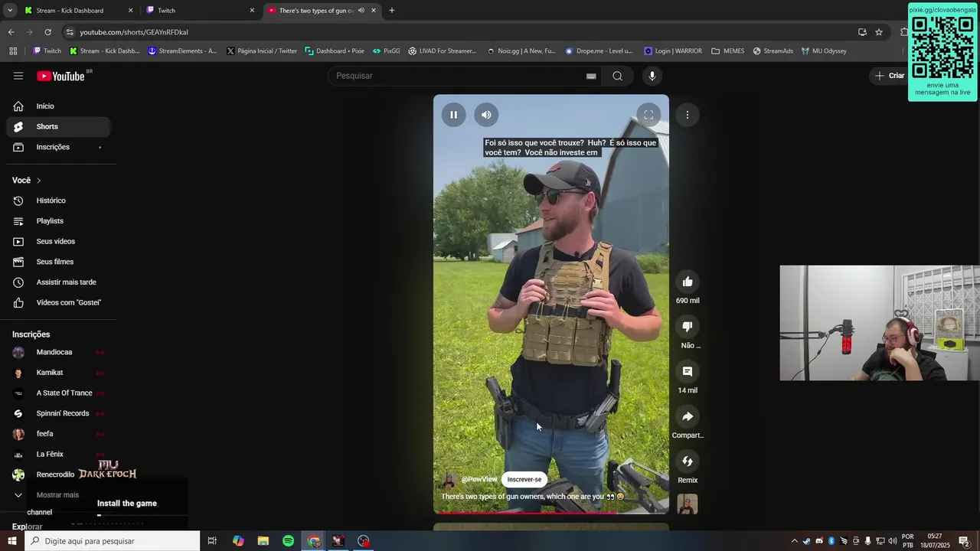Open the tab search dropdown arrow
The height and width of the screenshot is (551, 980).
(x=10, y=11)
